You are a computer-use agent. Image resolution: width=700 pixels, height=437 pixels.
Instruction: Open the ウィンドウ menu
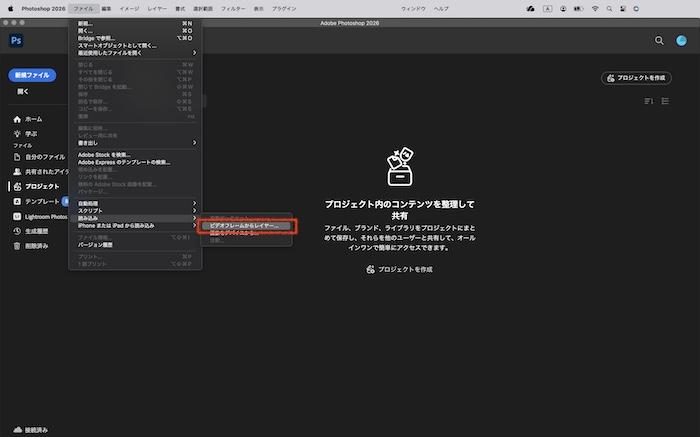click(413, 8)
